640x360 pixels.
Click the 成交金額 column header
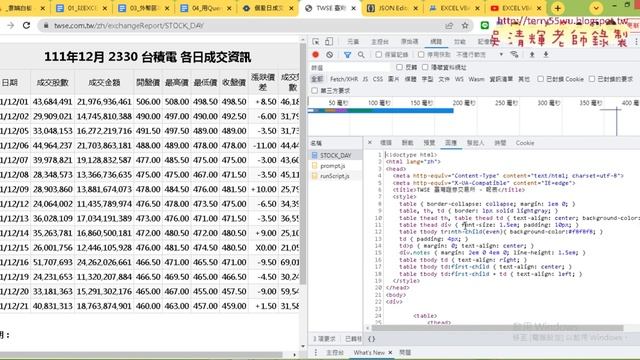click(x=104, y=82)
